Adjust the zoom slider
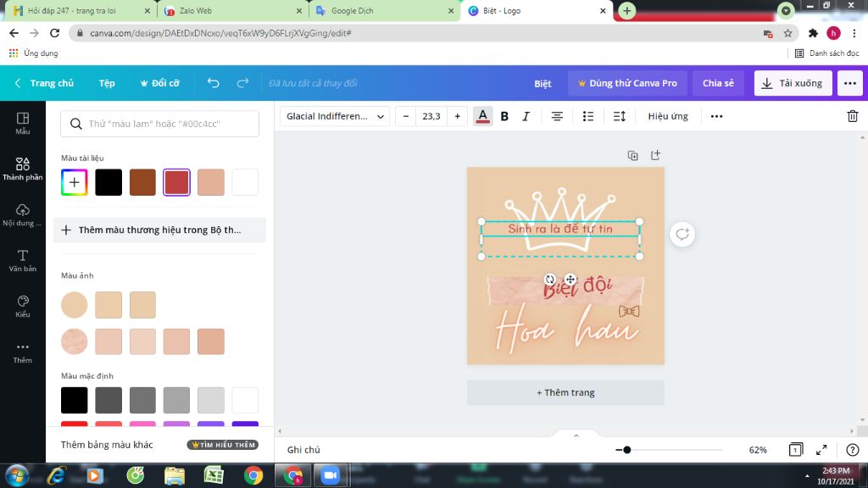Screen dimensions: 868x488 [x=626, y=450]
